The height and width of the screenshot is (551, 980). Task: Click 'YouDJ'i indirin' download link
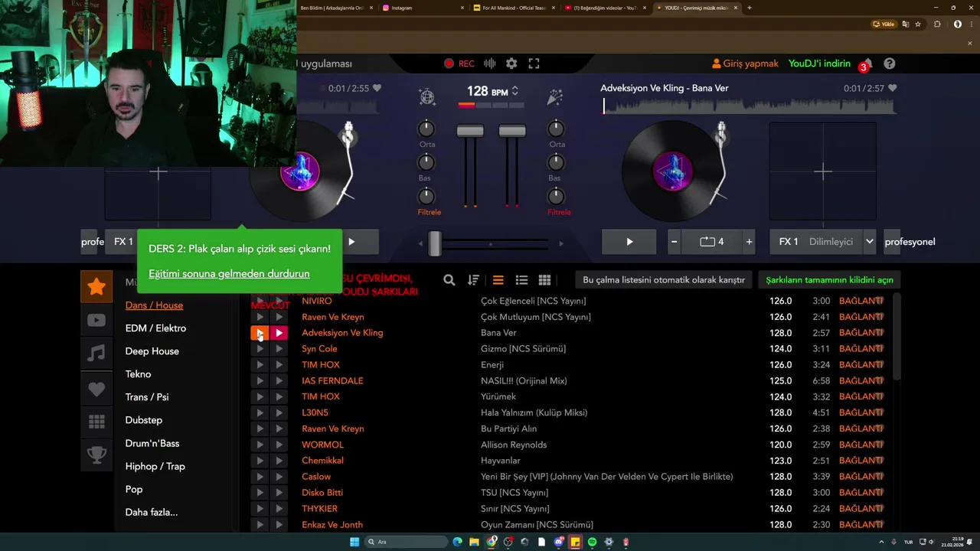(x=819, y=64)
